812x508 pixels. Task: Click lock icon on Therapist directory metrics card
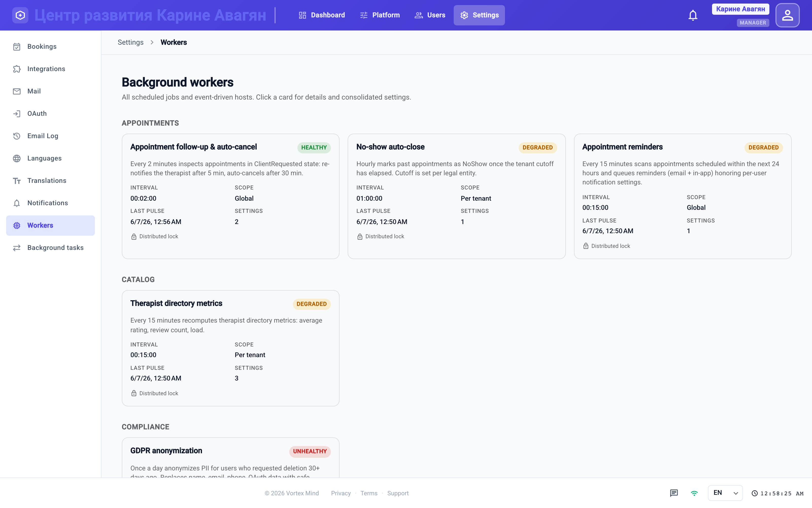133,393
